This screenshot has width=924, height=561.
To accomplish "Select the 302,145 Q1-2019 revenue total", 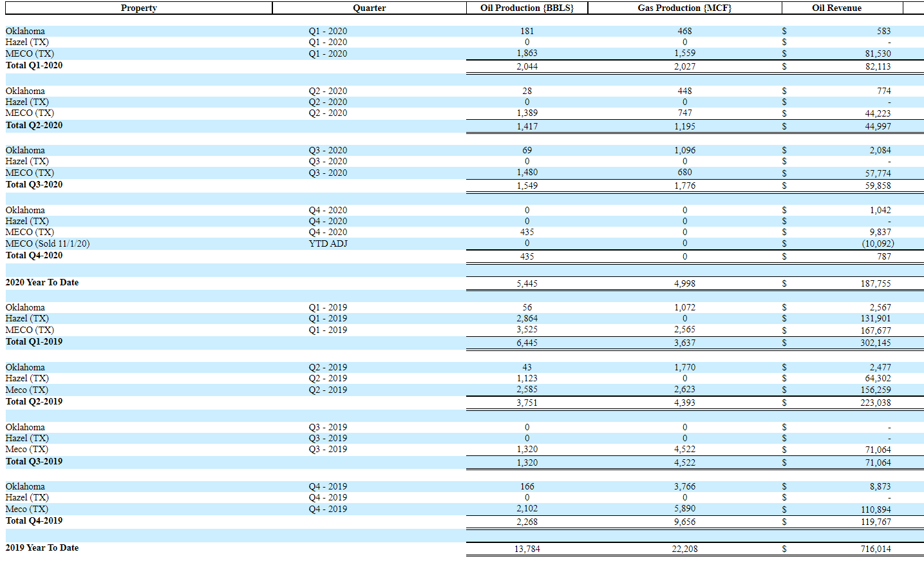I will [x=876, y=343].
